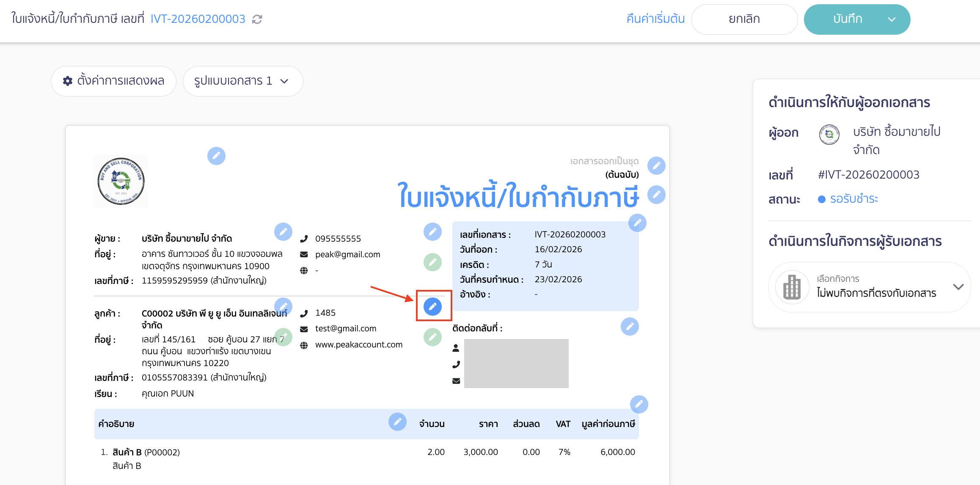The image size is (980, 485).
Task: Click the highlighted blue pencil to edit customer contact
Action: (433, 306)
